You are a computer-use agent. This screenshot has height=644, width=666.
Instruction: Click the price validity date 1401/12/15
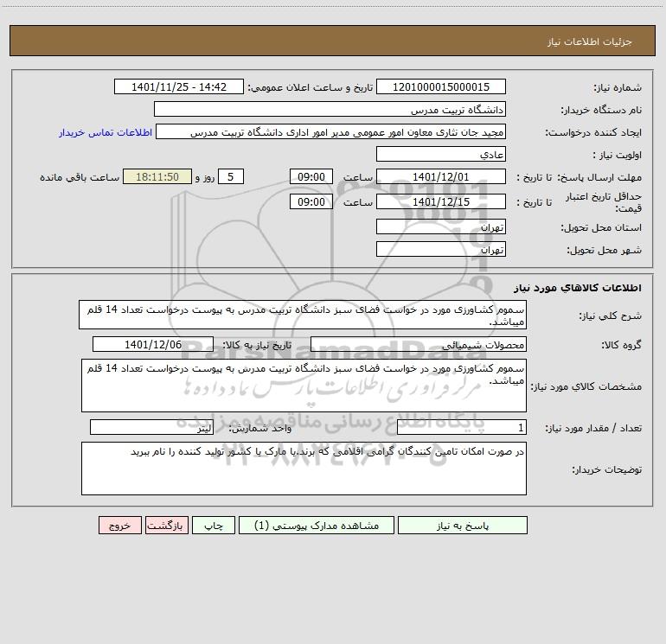pos(441,201)
